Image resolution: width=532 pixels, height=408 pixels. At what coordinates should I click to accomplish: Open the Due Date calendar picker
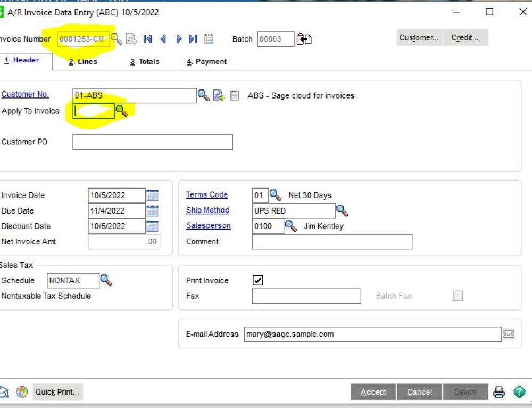pyautogui.click(x=153, y=211)
